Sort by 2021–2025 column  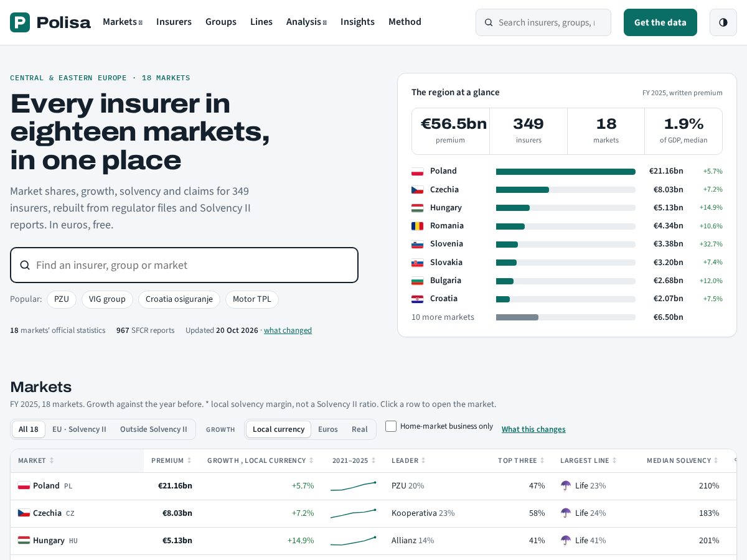pyautogui.click(x=354, y=461)
